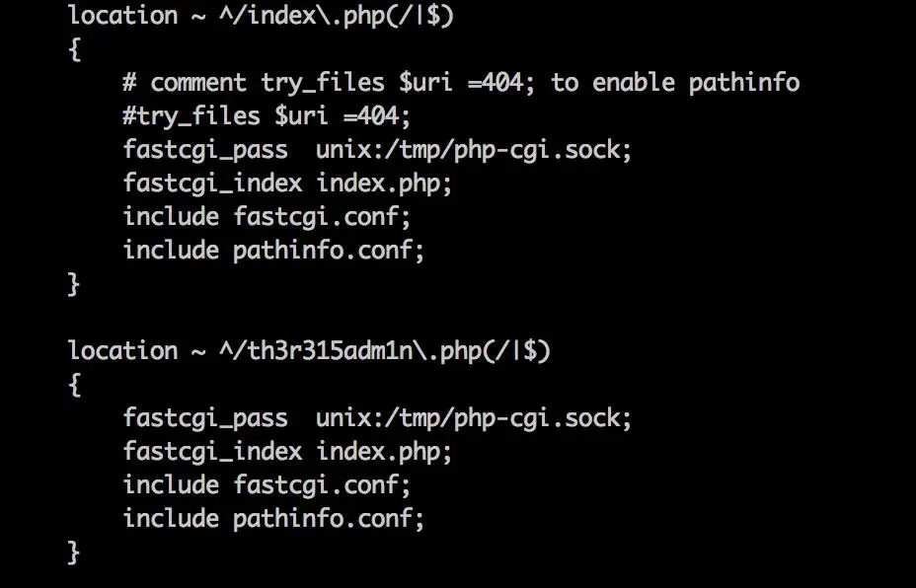Click first 'include fastcgi.conf;' line
Image resolution: width=916 pixels, height=588 pixels.
[x=267, y=217]
